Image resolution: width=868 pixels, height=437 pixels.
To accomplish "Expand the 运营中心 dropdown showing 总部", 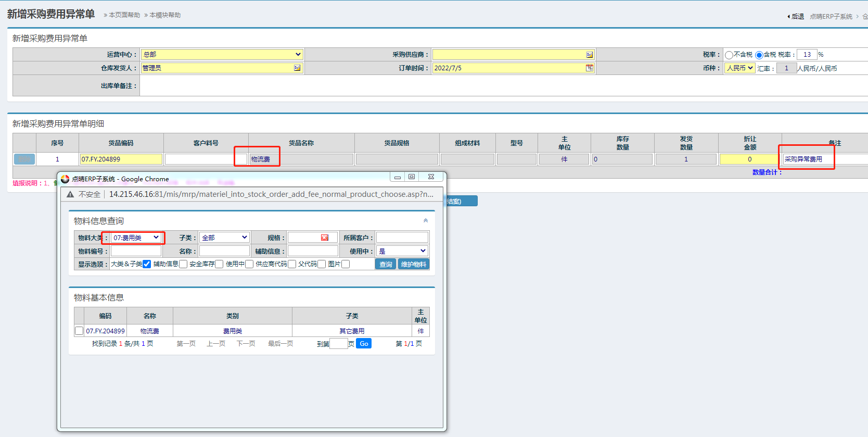I will coord(222,55).
